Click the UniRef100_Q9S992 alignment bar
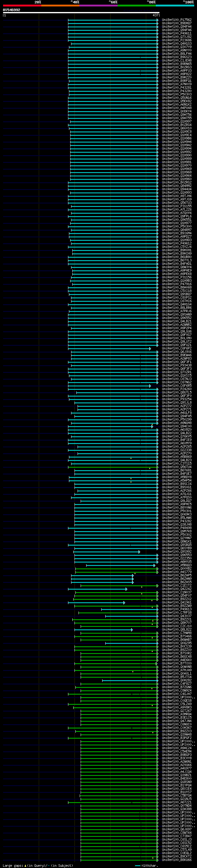197x868 pixels. point(107,552)
